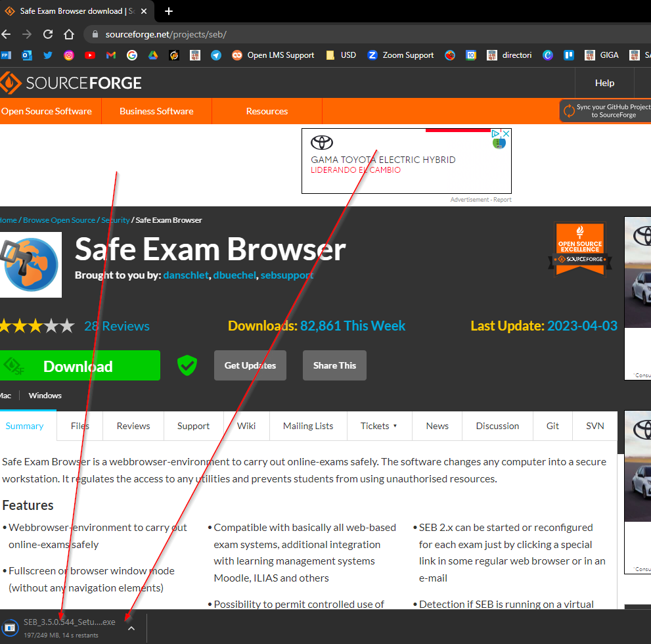Image resolution: width=651 pixels, height=644 pixels.
Task: Click the Get Updates button
Action: (250, 365)
